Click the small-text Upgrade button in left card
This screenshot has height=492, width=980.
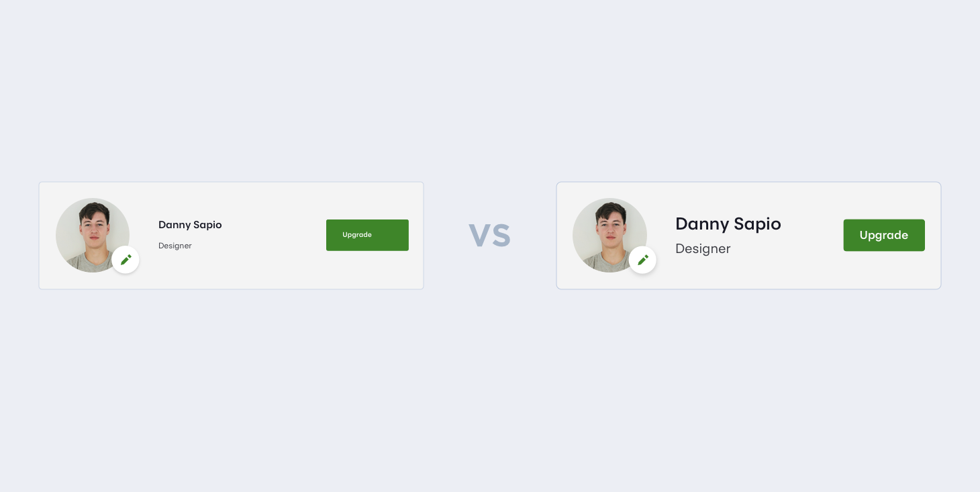click(367, 235)
